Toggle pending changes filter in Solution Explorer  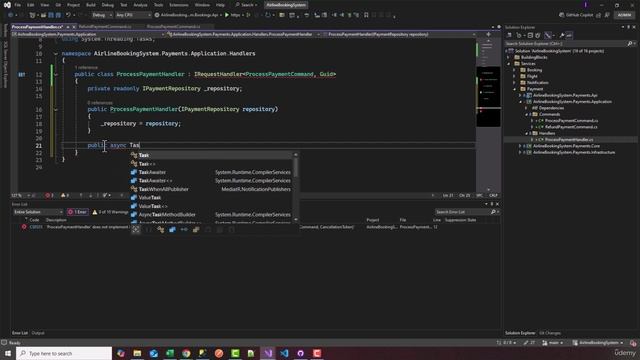519,36
